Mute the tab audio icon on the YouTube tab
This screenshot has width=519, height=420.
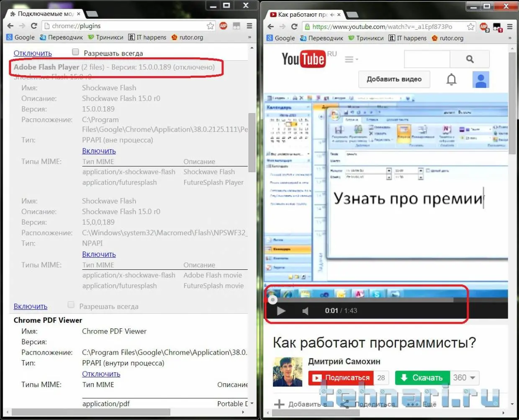click(332, 15)
